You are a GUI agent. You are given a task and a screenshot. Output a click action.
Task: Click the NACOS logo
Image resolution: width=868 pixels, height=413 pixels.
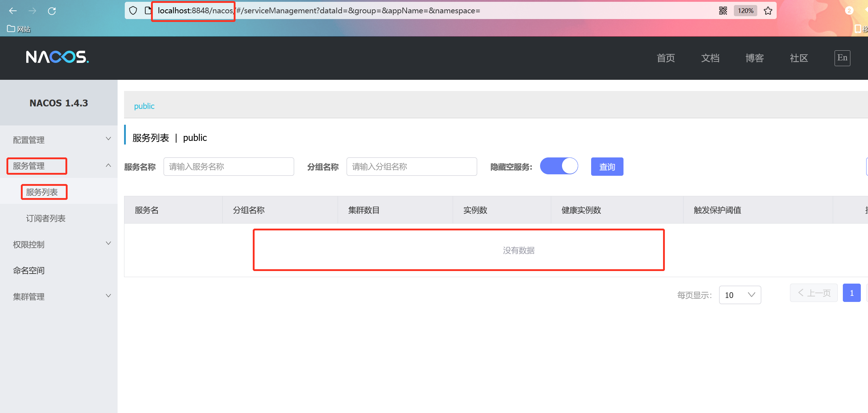tap(58, 57)
